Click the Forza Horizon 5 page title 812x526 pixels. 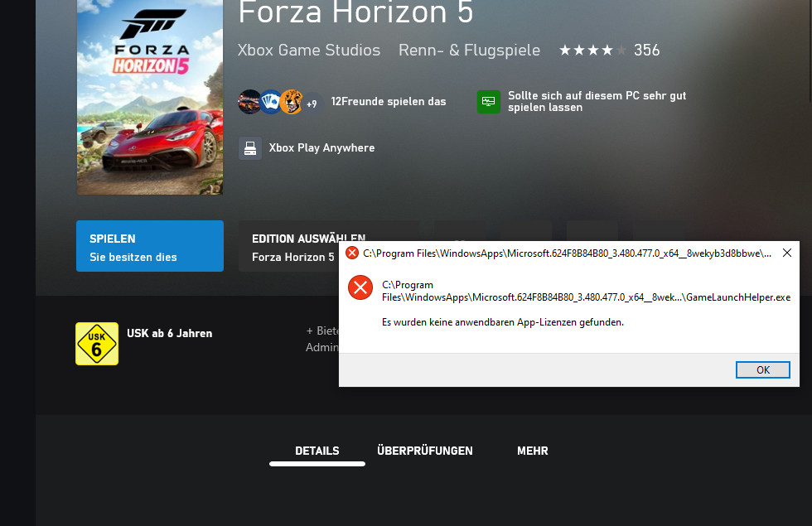(355, 12)
